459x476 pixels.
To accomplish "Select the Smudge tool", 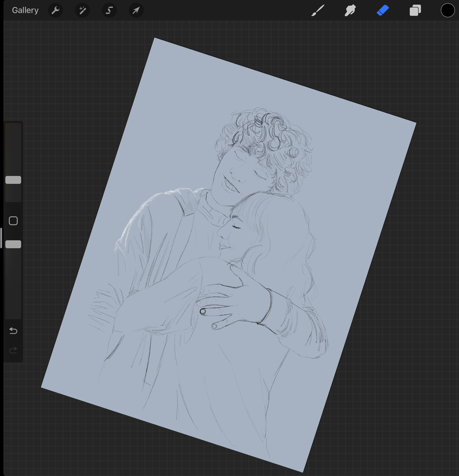I will point(350,10).
